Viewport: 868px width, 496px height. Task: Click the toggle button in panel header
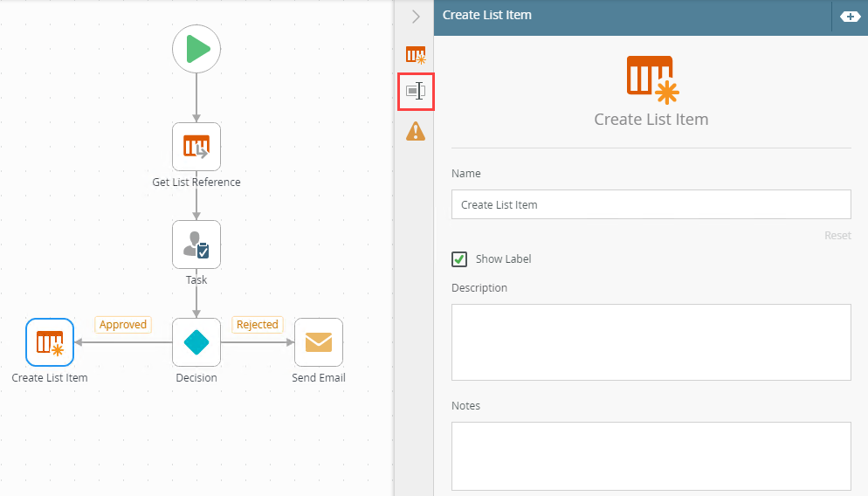point(849,17)
